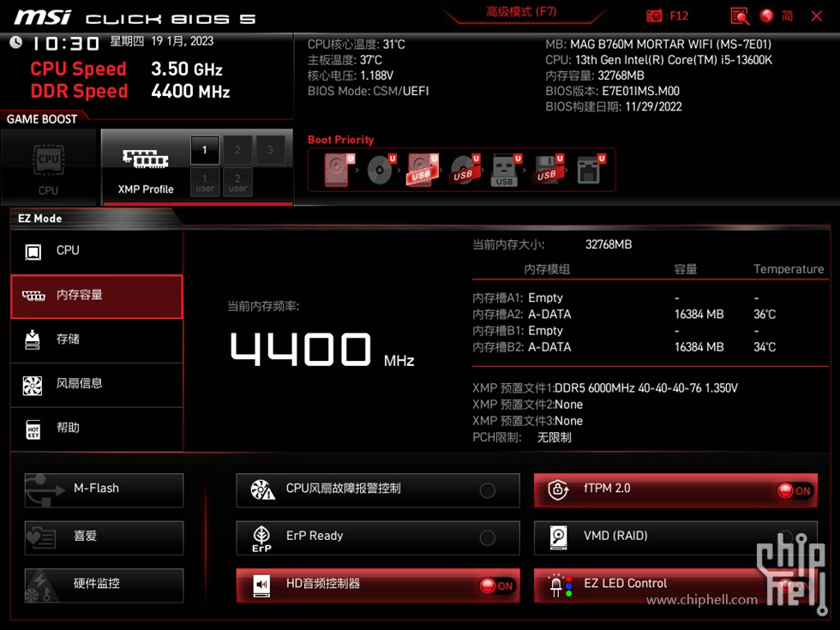Click the USB floppy boot device icon
The height and width of the screenshot is (630, 840).
(x=547, y=170)
